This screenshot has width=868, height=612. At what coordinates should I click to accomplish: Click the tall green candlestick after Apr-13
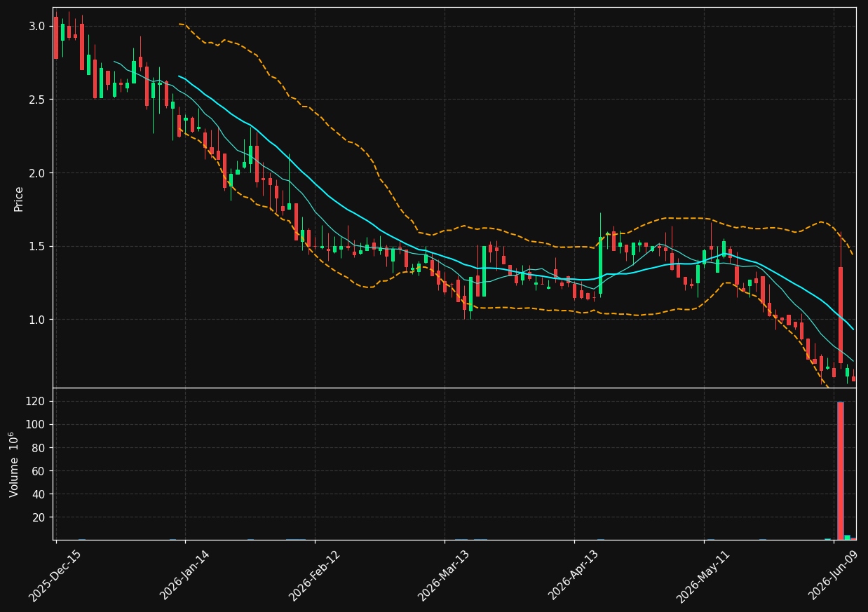click(600, 265)
